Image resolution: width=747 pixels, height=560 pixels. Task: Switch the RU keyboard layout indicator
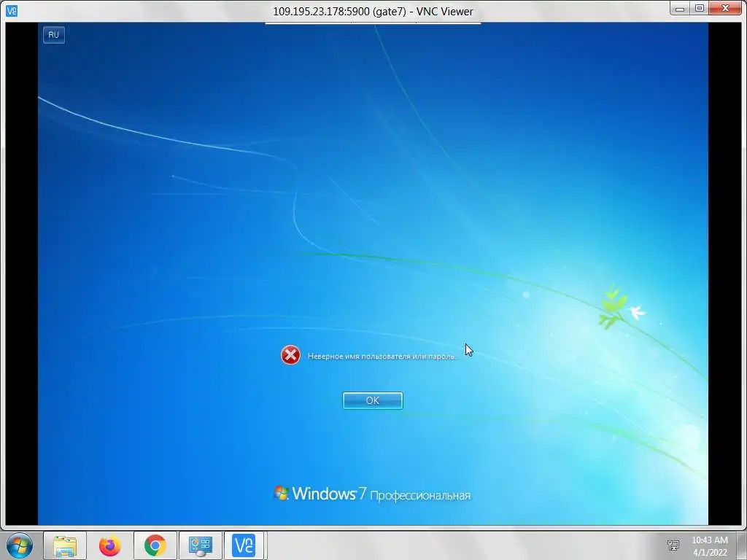pyautogui.click(x=54, y=35)
